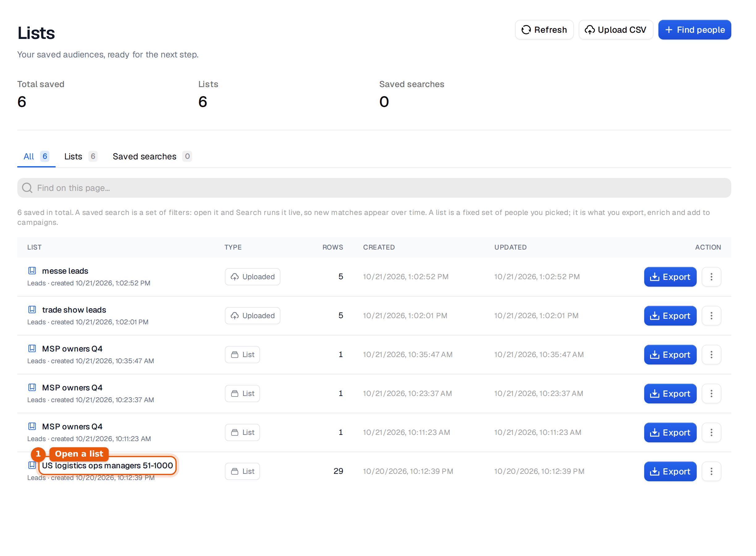The width and height of the screenshot is (756, 556).
Task: Open more options for MSP owners Q4 10:35:47
Action: (711, 354)
